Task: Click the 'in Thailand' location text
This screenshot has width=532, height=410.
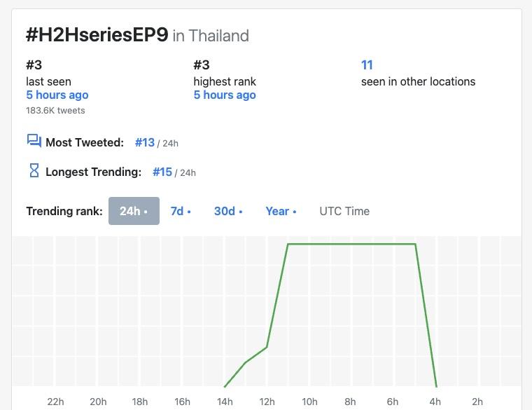Action: (x=211, y=36)
